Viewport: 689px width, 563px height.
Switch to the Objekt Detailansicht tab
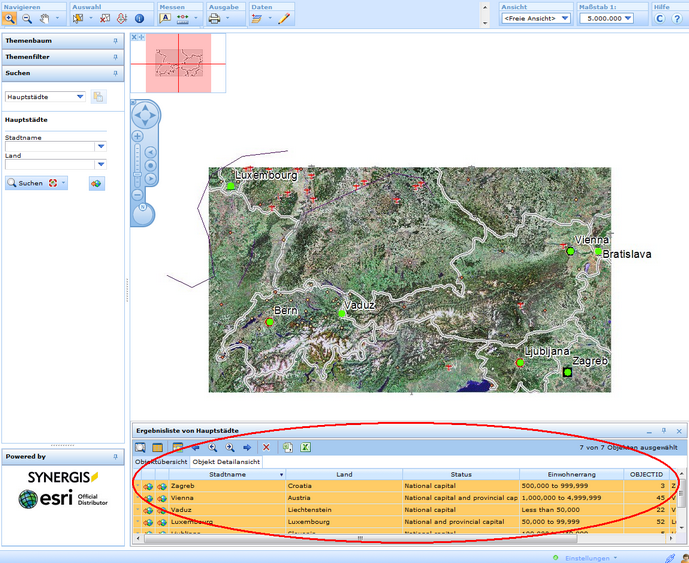(227, 462)
